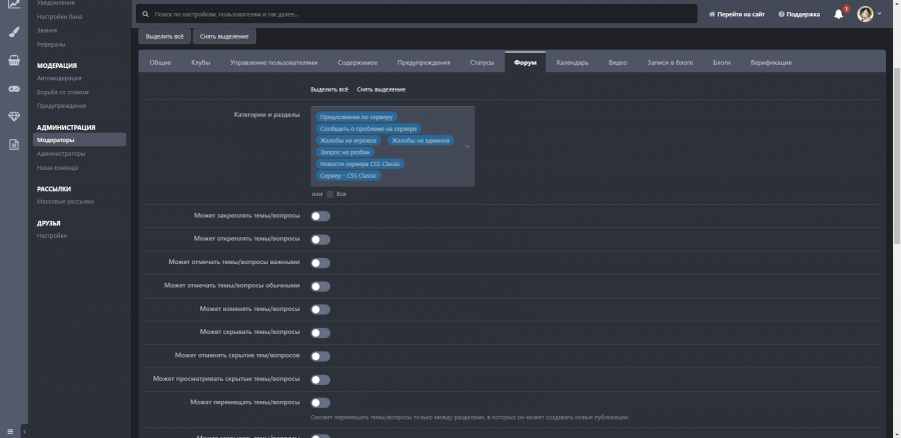Screen dimensions: 901x438
Task: Toggle Может отмечать темы/вопросы важными
Action: [321, 263]
